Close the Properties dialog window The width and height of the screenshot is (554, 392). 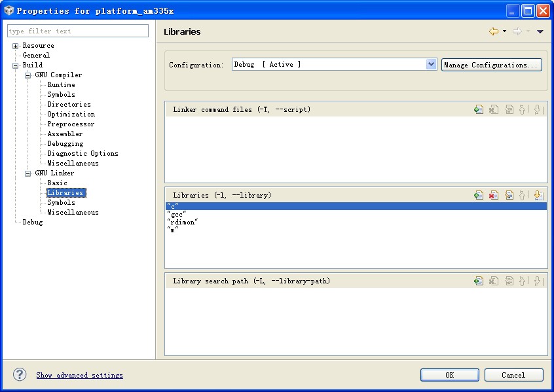[x=543, y=10]
